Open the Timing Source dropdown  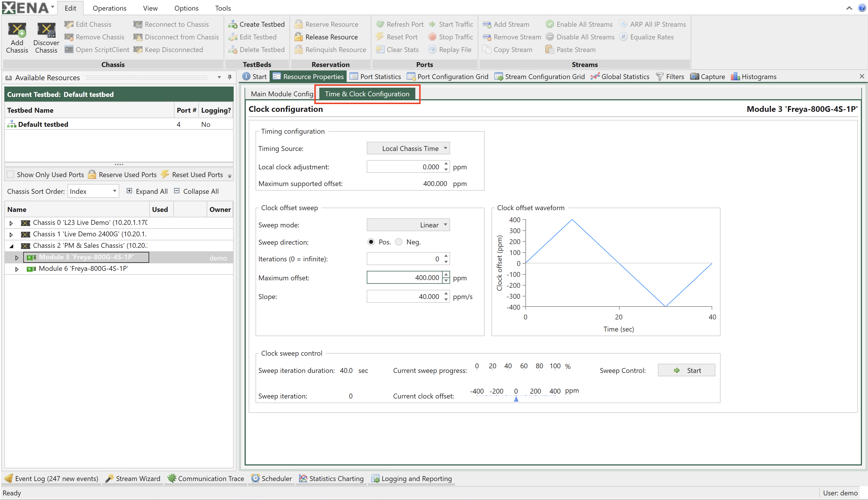coord(408,148)
